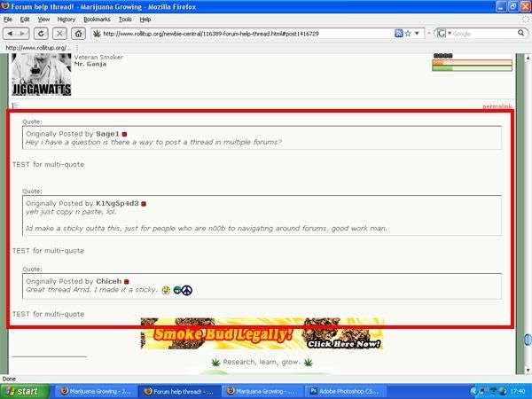Screen dimensions: 532x399
Task: Click the username Sage1 in the quote
Action: click(107, 134)
